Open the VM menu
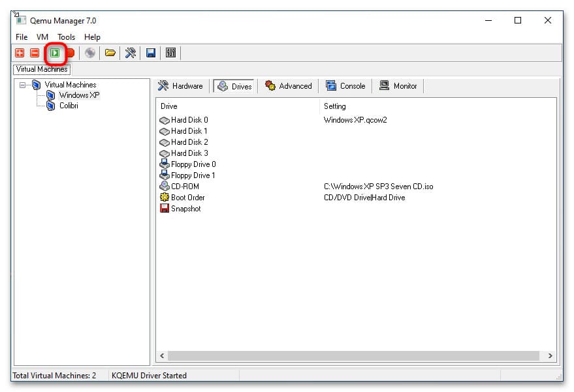 (x=42, y=37)
